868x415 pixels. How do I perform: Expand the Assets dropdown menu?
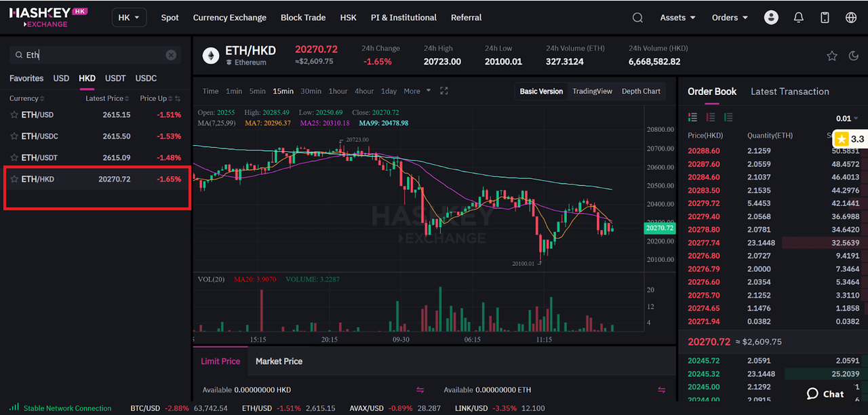click(678, 18)
